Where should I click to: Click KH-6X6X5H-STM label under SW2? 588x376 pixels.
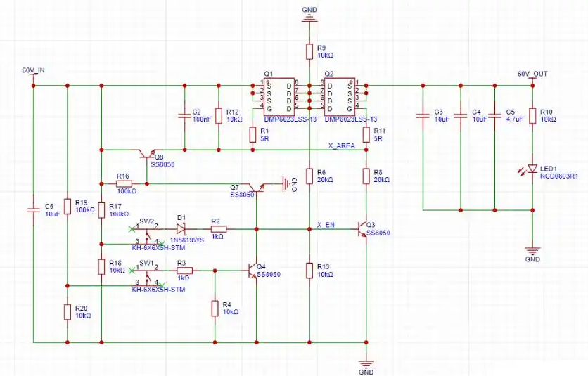(x=158, y=248)
